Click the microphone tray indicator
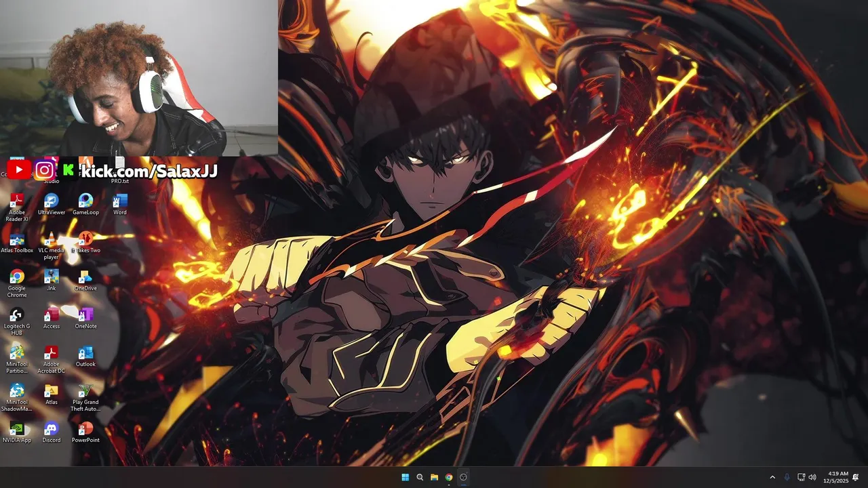This screenshot has width=868, height=488. pyautogui.click(x=787, y=477)
